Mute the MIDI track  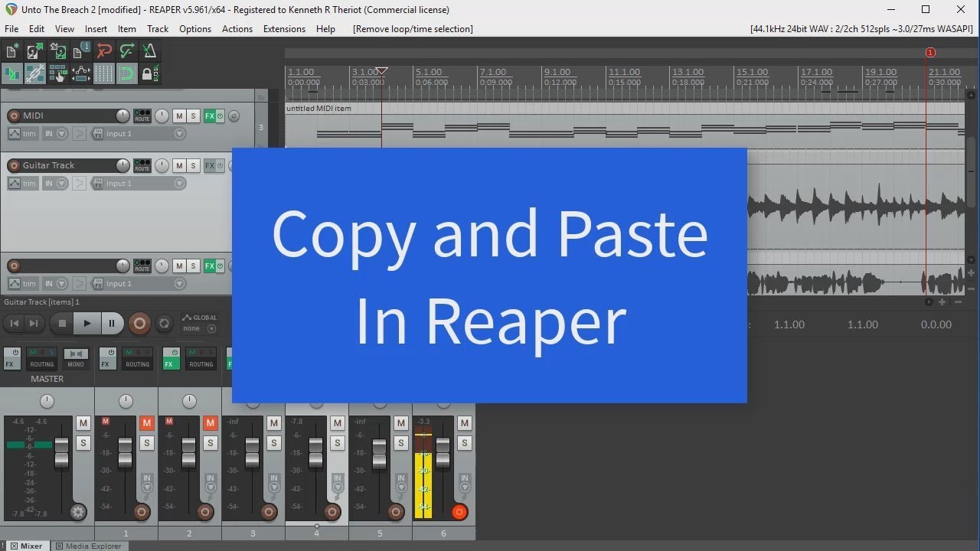point(179,116)
